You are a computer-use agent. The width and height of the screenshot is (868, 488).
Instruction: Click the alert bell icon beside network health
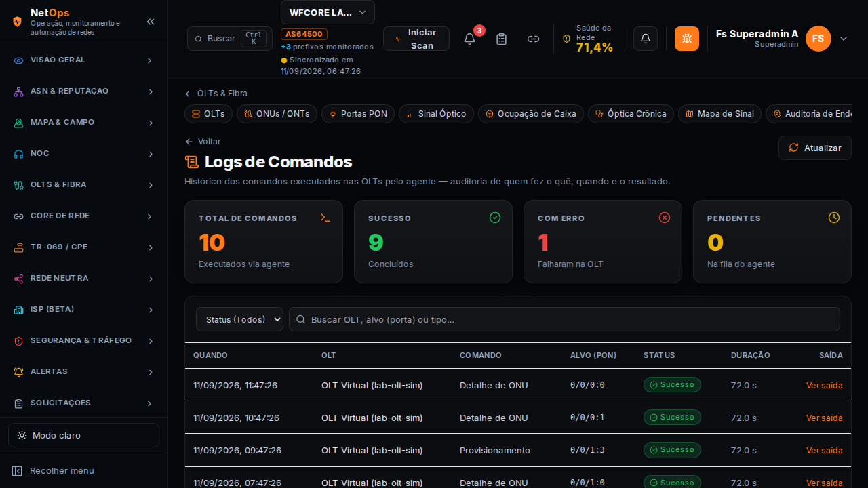click(646, 39)
